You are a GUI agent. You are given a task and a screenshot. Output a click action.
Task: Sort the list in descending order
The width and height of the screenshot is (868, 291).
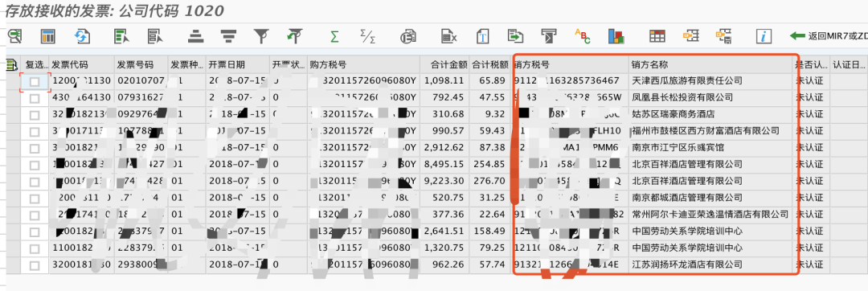[x=227, y=36]
